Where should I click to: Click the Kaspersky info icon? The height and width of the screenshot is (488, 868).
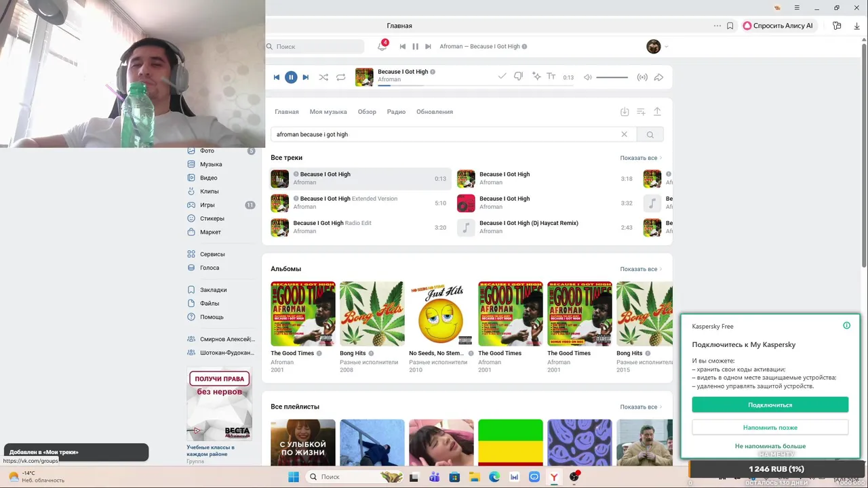pos(846,325)
